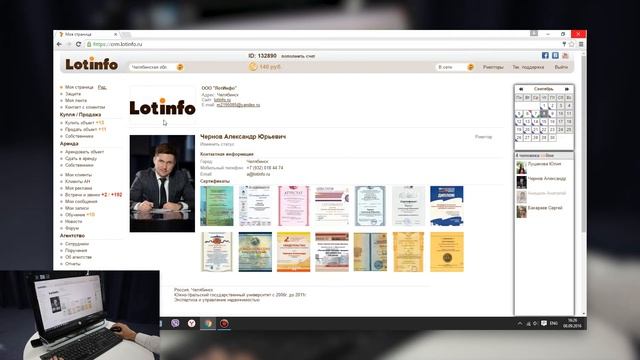Go to previous month in the calendar

coord(520,89)
